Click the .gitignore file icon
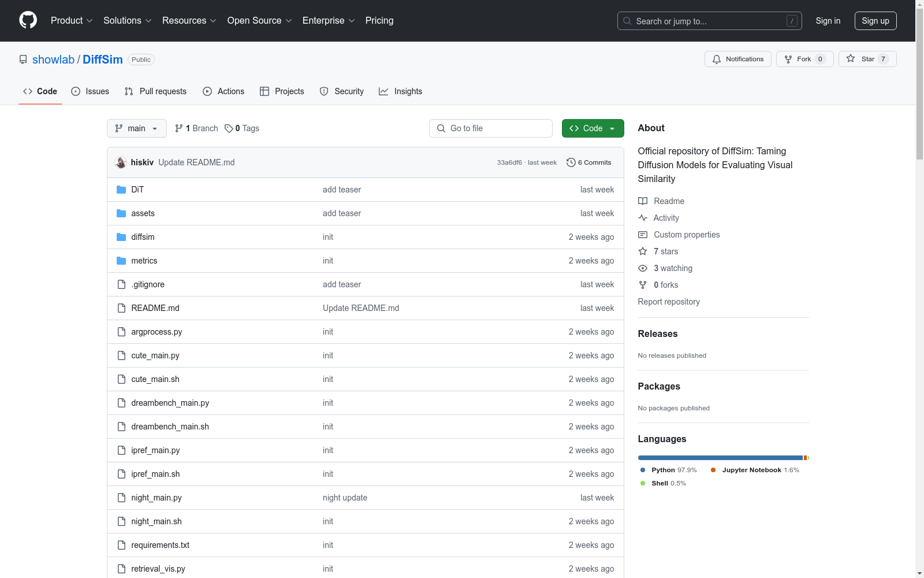Screen dimensions: 924x578 121,284
